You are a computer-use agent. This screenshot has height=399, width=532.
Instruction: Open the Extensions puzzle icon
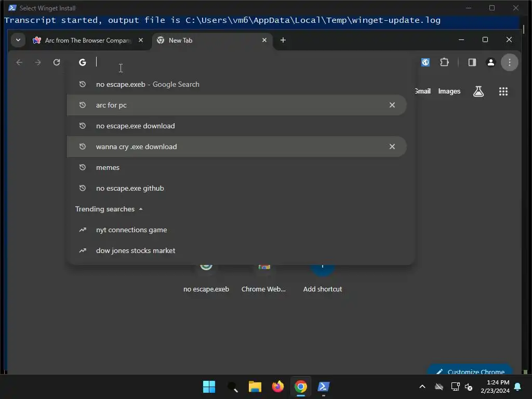tap(445, 62)
